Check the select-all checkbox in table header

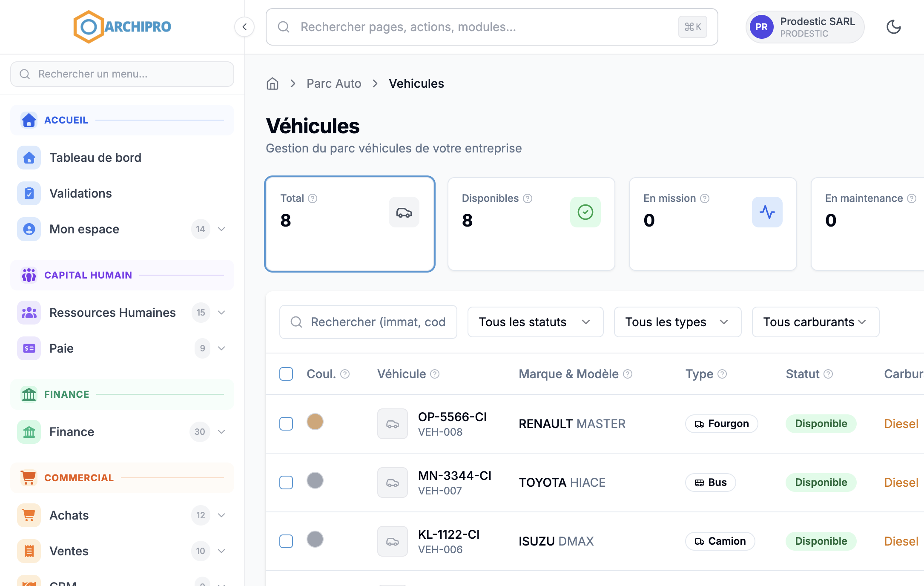[286, 374]
